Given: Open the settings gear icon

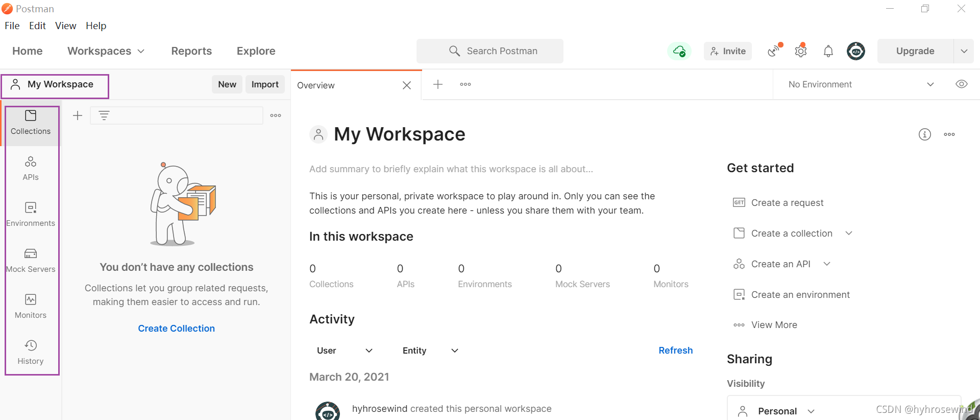Looking at the screenshot, I should pos(801,51).
